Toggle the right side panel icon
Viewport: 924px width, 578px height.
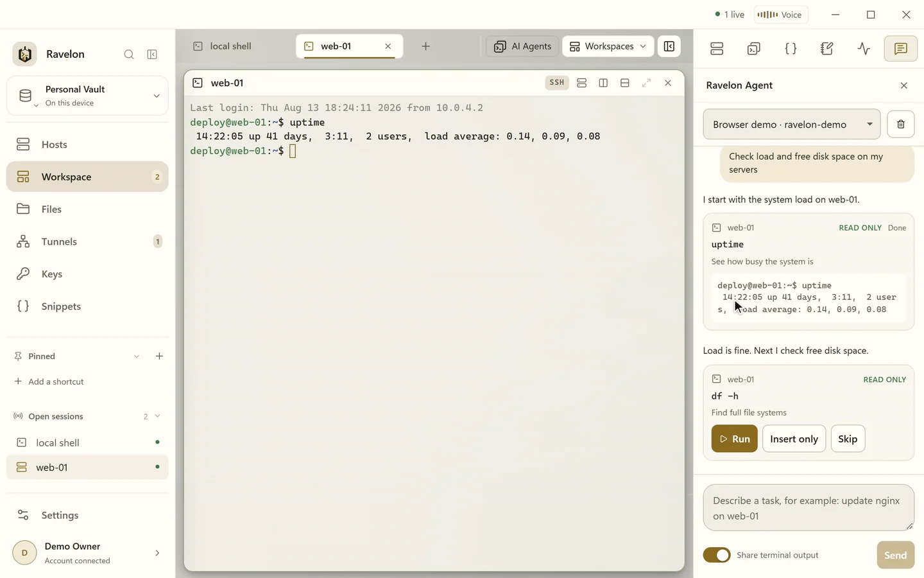[669, 46]
